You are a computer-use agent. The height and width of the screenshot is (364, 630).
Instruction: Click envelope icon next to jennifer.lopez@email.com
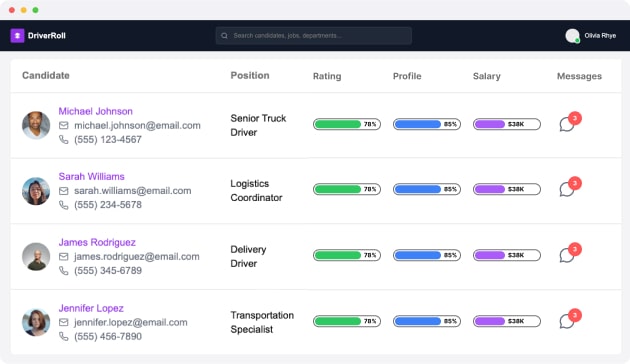63,322
